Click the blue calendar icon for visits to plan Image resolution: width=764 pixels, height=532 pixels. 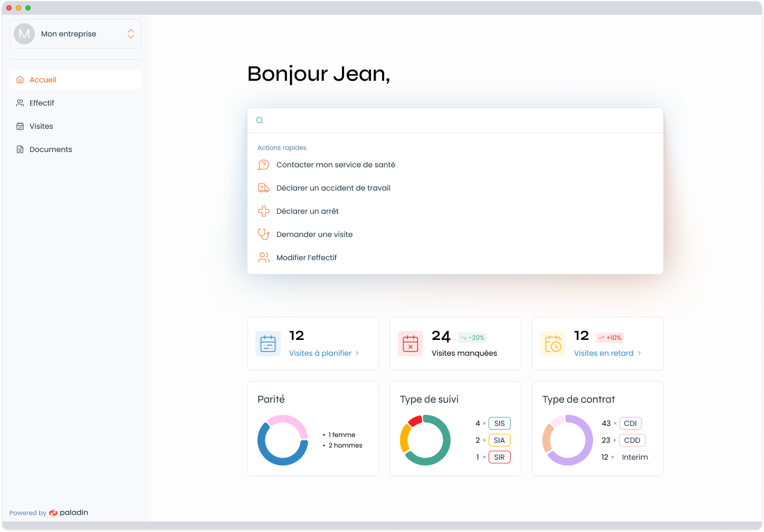point(268,344)
